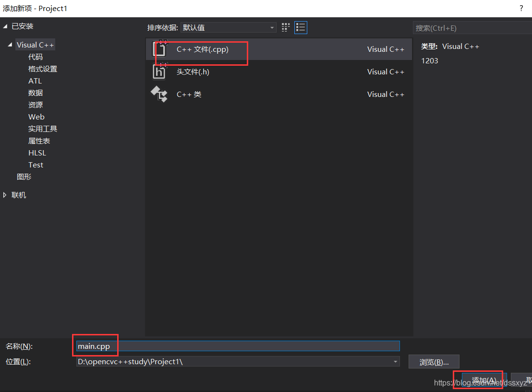This screenshot has width=532, height=392.
Task: Select the 图形 category
Action: pos(24,177)
